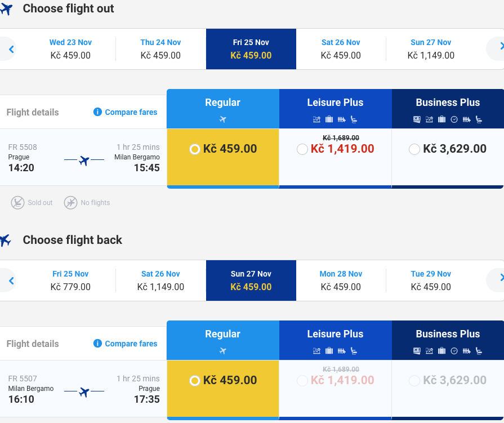Click the departing plane icon by Choose flight out

click(6, 9)
